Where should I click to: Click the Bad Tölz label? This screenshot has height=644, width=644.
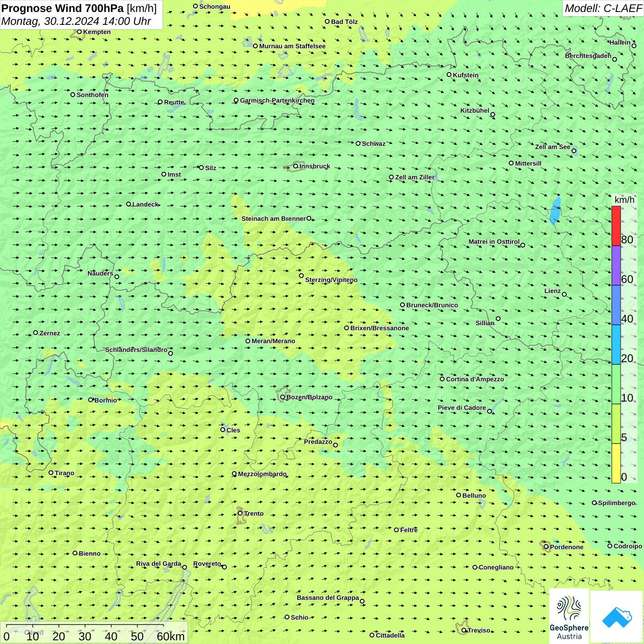(344, 22)
